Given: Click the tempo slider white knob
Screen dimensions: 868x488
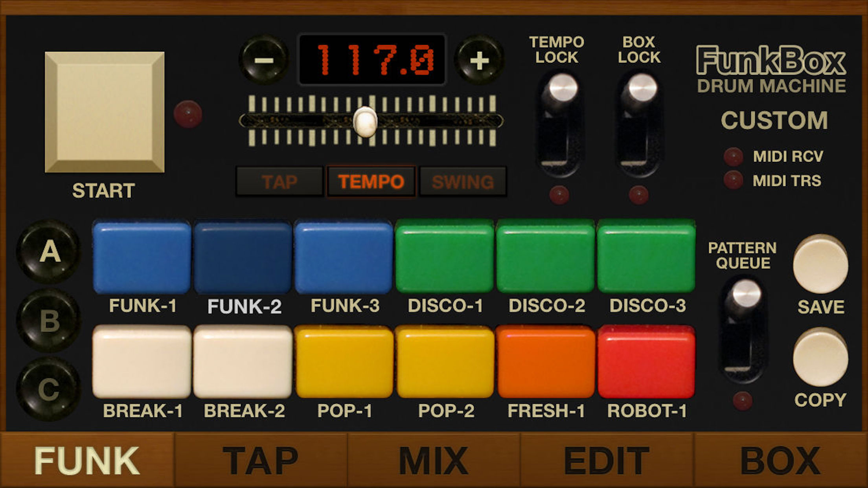Looking at the screenshot, I should coord(365,121).
